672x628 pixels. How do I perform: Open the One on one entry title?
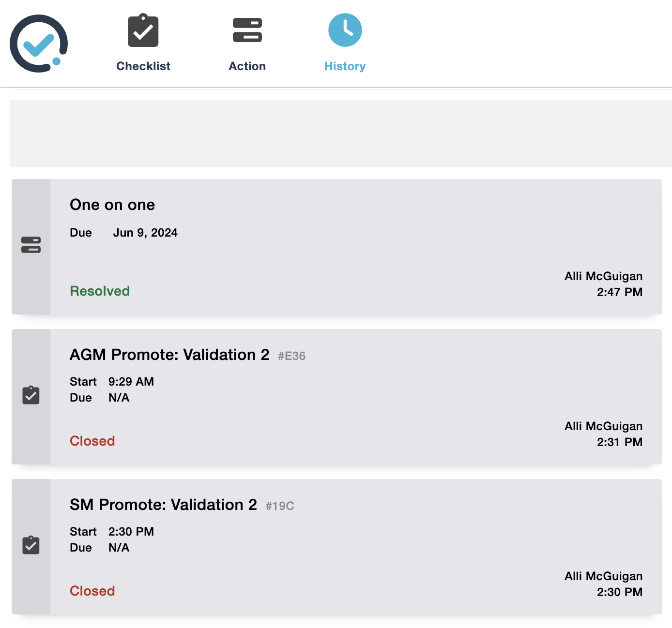112,205
